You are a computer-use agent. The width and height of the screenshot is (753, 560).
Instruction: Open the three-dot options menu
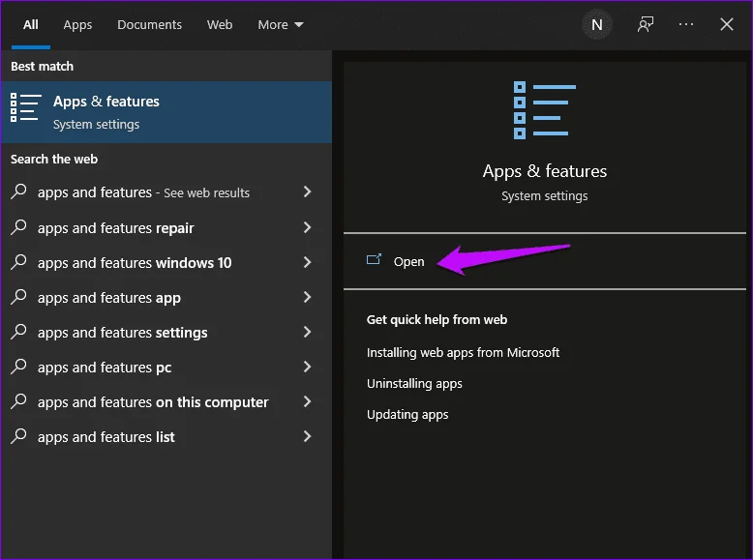(x=686, y=24)
